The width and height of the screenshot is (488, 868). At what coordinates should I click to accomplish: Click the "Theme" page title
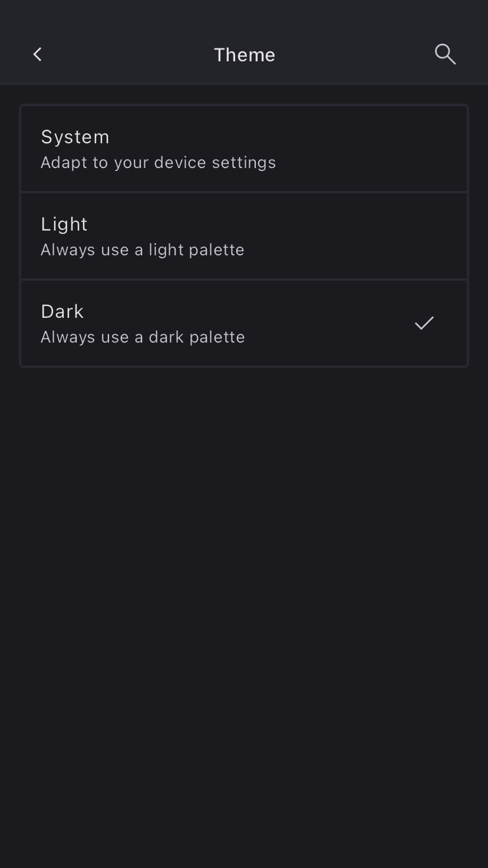pyautogui.click(x=244, y=55)
